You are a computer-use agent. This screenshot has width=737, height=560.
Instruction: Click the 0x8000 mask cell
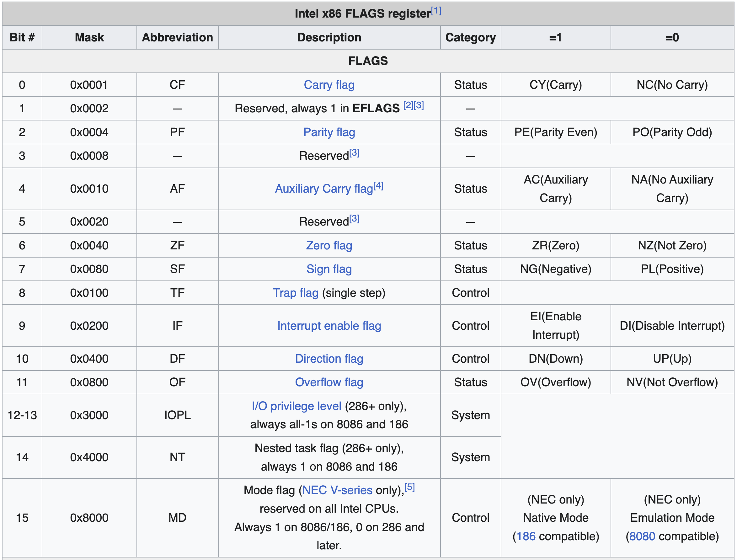click(89, 518)
